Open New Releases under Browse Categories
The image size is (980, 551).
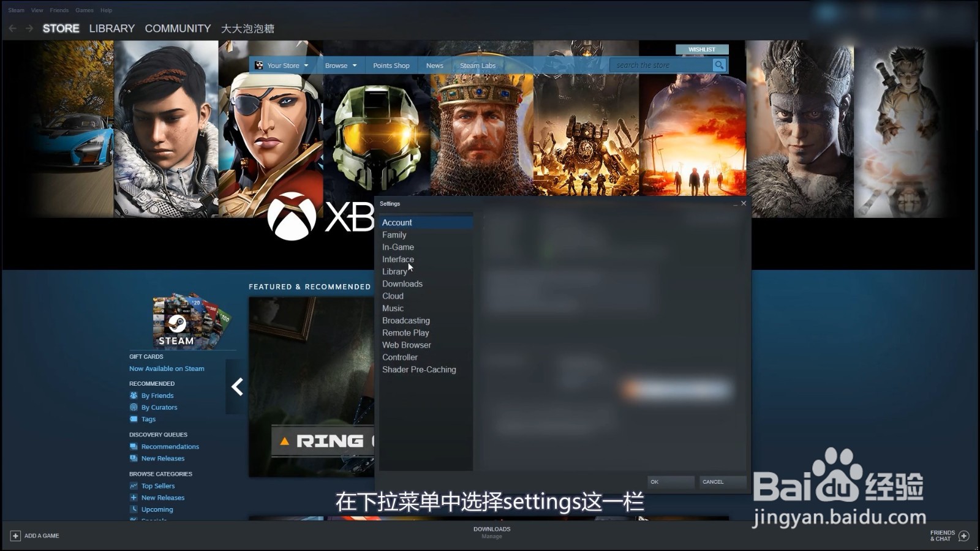point(163,498)
